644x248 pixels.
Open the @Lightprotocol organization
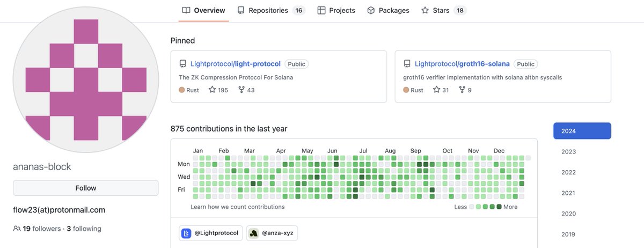click(x=211, y=233)
